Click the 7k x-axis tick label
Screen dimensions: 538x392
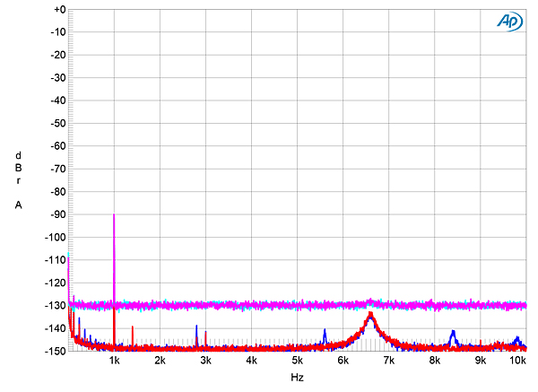pos(389,361)
